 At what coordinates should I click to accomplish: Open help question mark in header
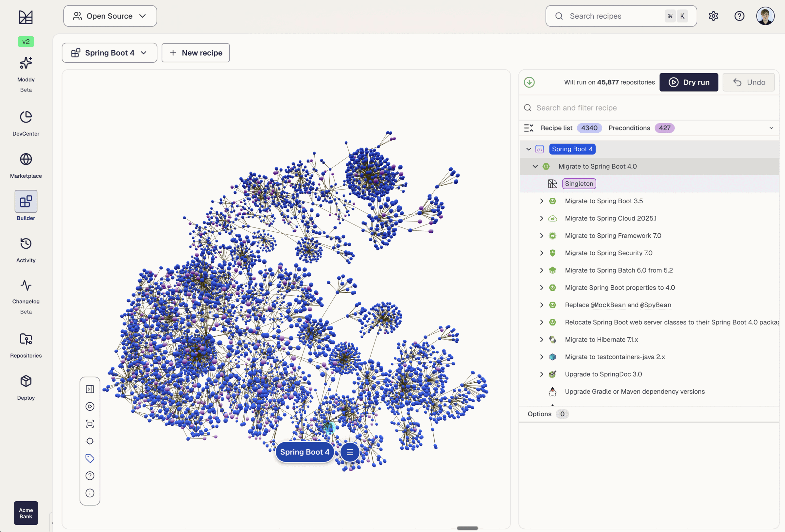pos(739,16)
